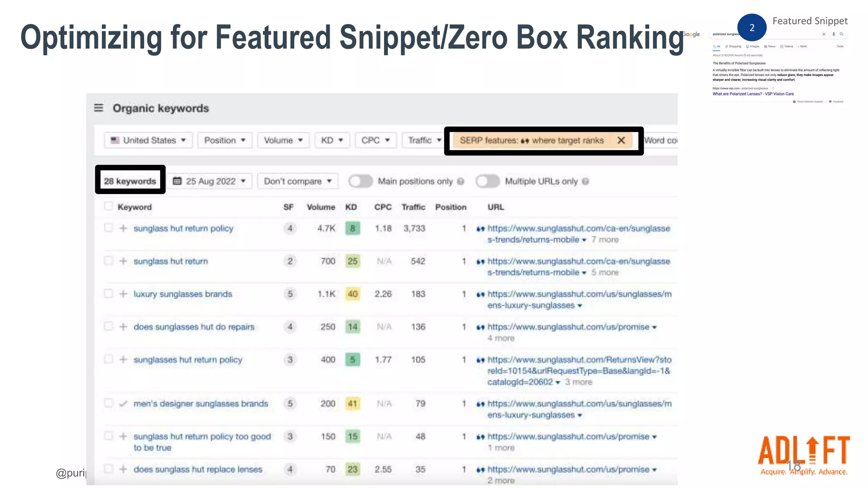Expand 5 more URLs for sunglass hut return
The image size is (868, 488).
point(605,272)
